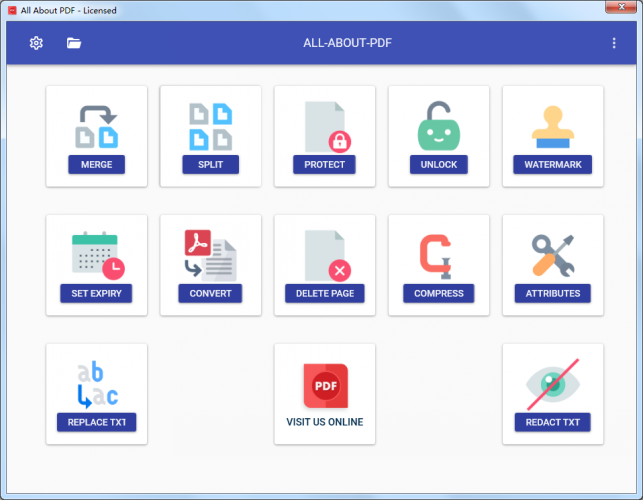Click the red PDF logo icon
Screen dimensions: 643x500
coord(326,386)
